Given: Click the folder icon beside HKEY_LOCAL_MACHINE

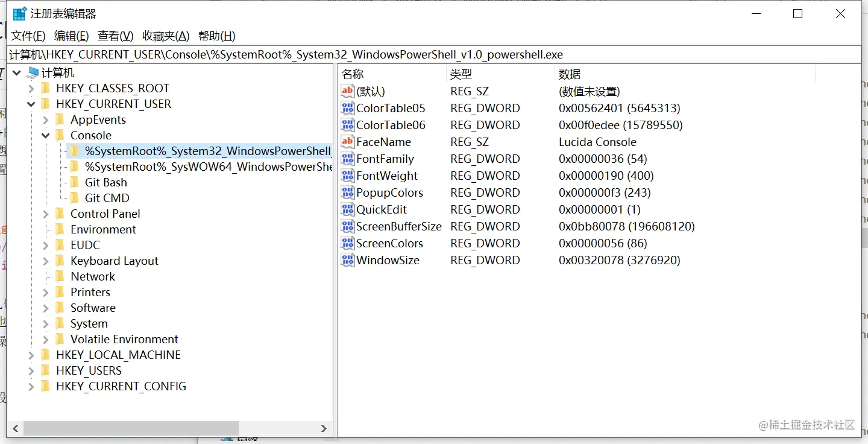Looking at the screenshot, I should [45, 355].
